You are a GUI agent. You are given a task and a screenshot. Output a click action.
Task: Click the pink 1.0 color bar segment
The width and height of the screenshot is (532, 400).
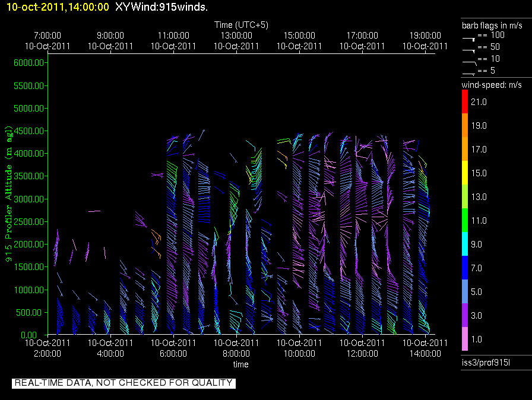(465, 339)
